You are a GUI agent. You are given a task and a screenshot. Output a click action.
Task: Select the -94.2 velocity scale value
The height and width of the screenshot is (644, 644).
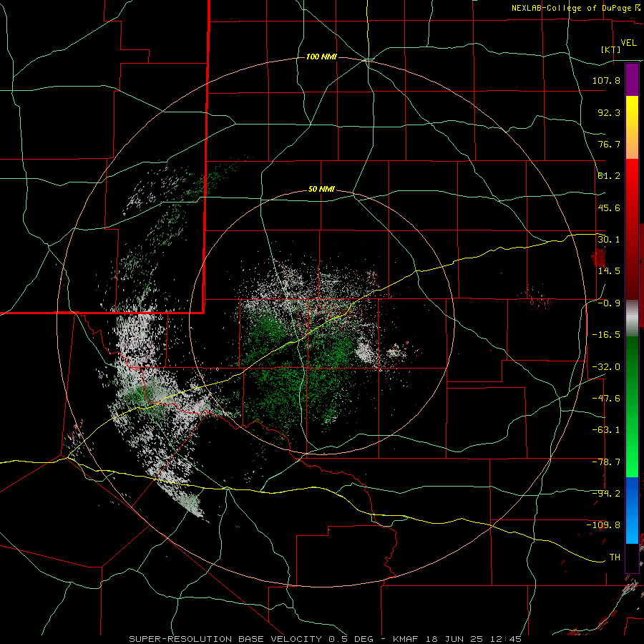pyautogui.click(x=606, y=494)
